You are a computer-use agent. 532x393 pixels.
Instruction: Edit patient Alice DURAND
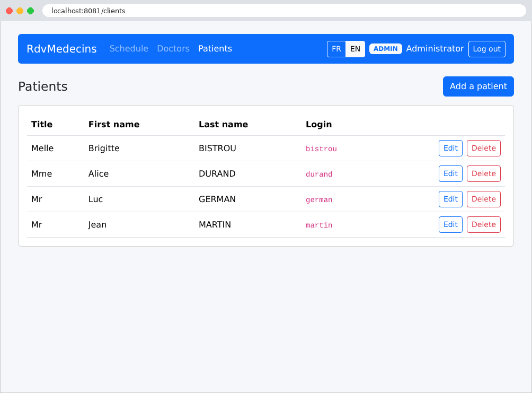450,173
